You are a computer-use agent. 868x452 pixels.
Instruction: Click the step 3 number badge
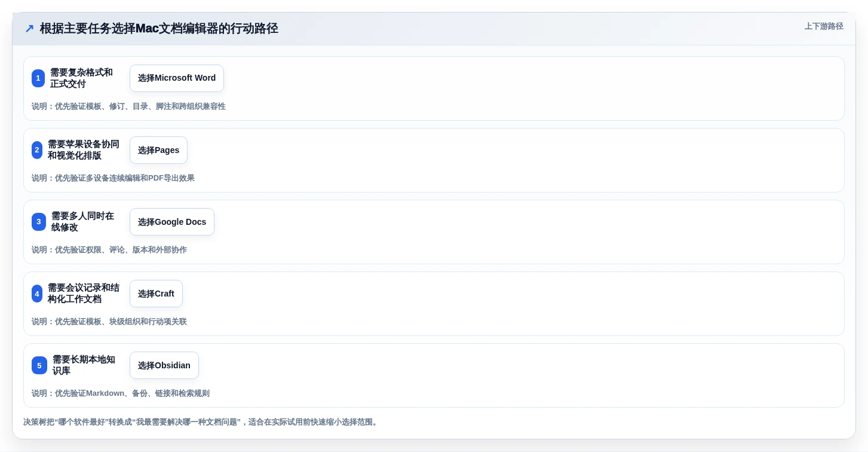pos(39,222)
